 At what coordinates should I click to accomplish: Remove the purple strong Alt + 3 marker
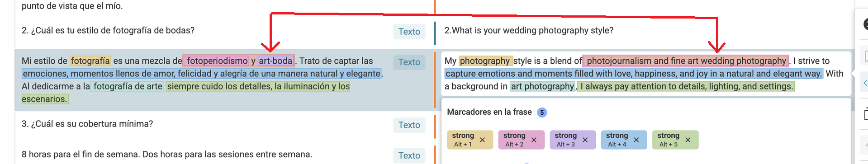click(585, 140)
